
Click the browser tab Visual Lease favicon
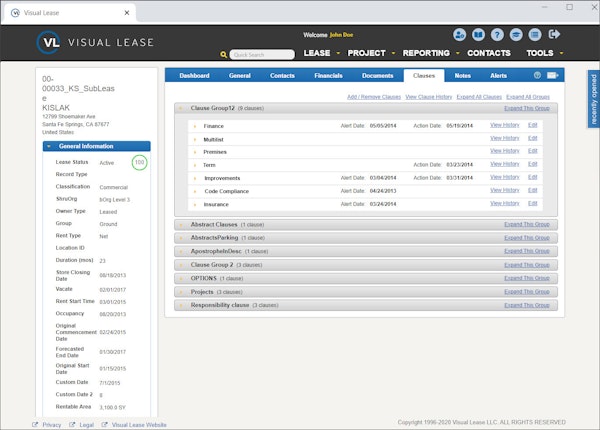15,13
